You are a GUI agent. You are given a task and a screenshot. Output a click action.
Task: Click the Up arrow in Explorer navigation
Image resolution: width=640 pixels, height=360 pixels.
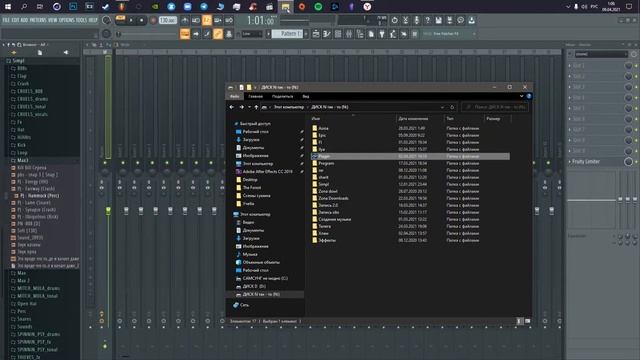coord(256,107)
